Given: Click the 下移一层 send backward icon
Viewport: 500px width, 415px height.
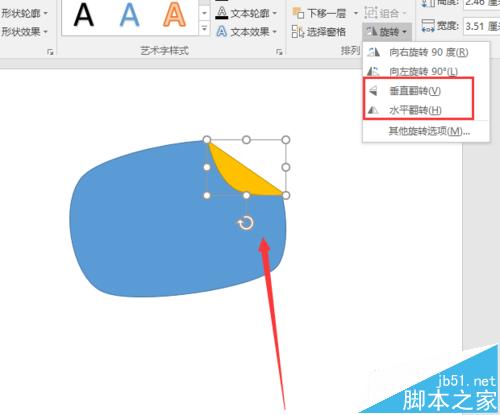Looking at the screenshot, I should (x=298, y=13).
